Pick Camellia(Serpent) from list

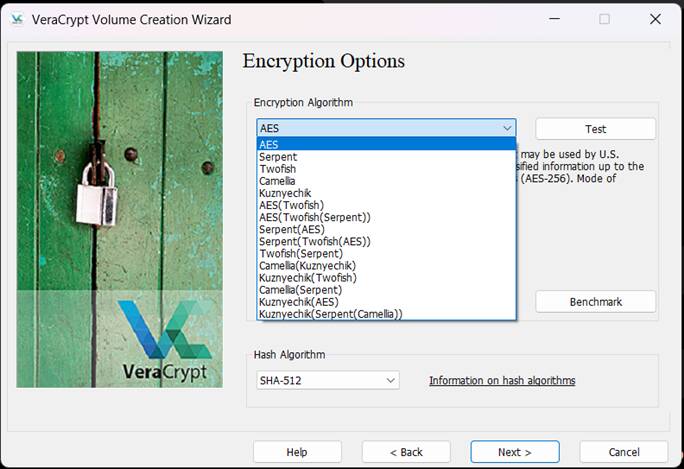[386, 290]
